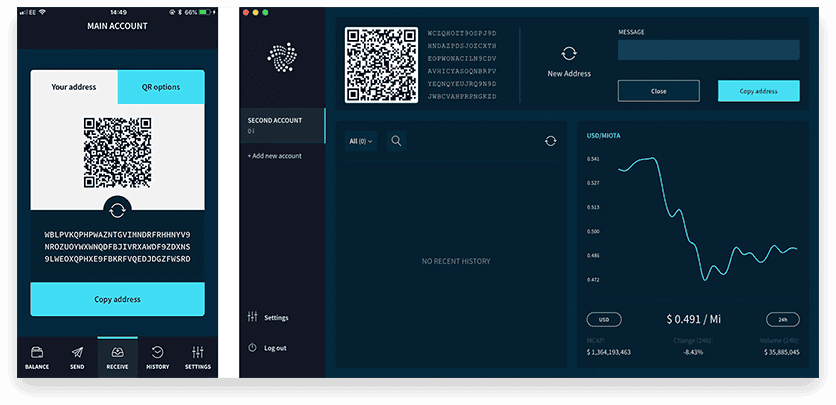Click the yellow minimize window button
836x405 pixels.
coord(256,12)
